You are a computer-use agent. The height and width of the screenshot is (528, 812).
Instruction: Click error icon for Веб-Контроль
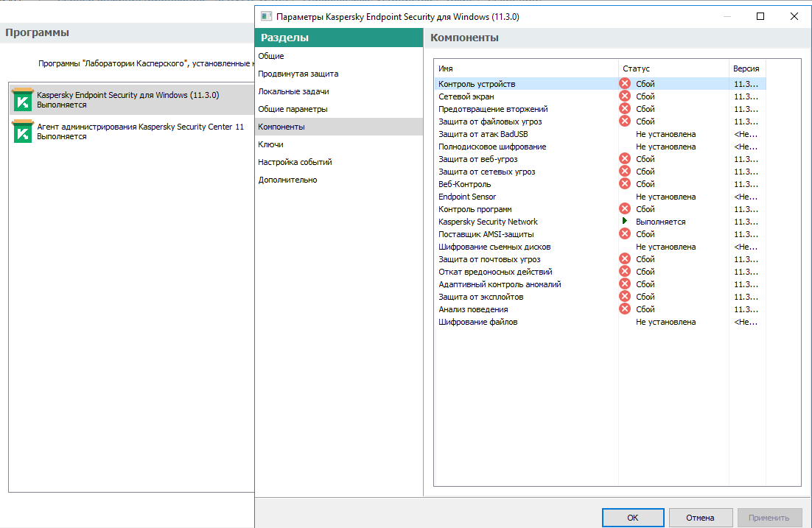point(625,184)
